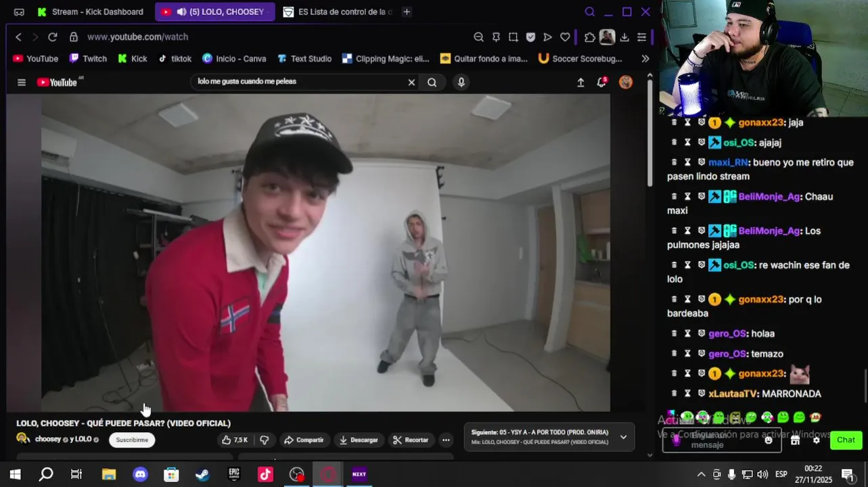This screenshot has height=487, width=868.
Task: Click the YouTube logo to go home
Action: click(58, 83)
